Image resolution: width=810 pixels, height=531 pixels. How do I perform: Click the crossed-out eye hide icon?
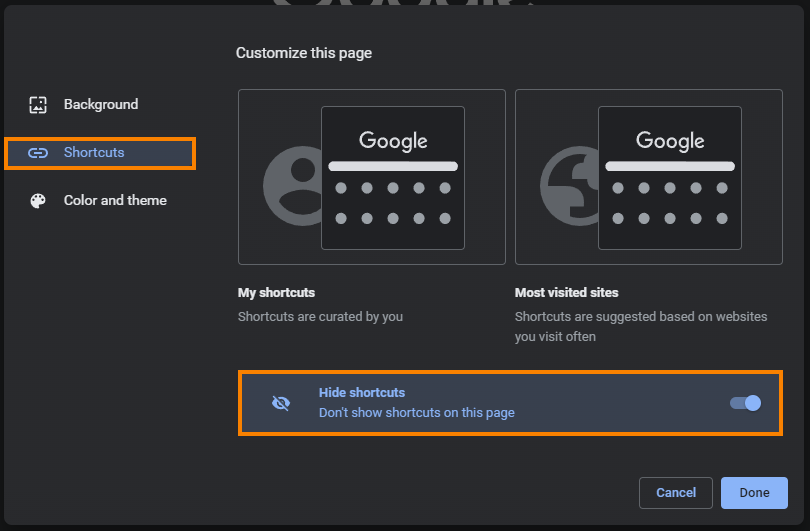281,403
